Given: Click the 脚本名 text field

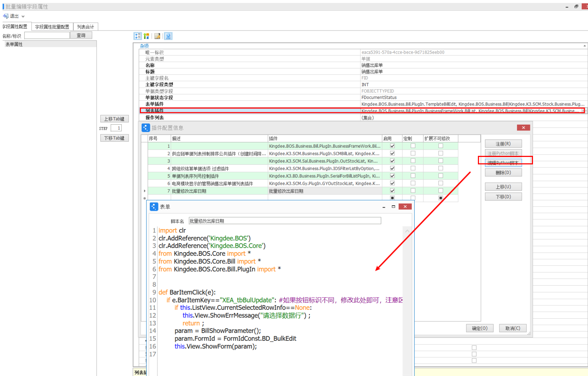Looking at the screenshot, I should tap(285, 221).
